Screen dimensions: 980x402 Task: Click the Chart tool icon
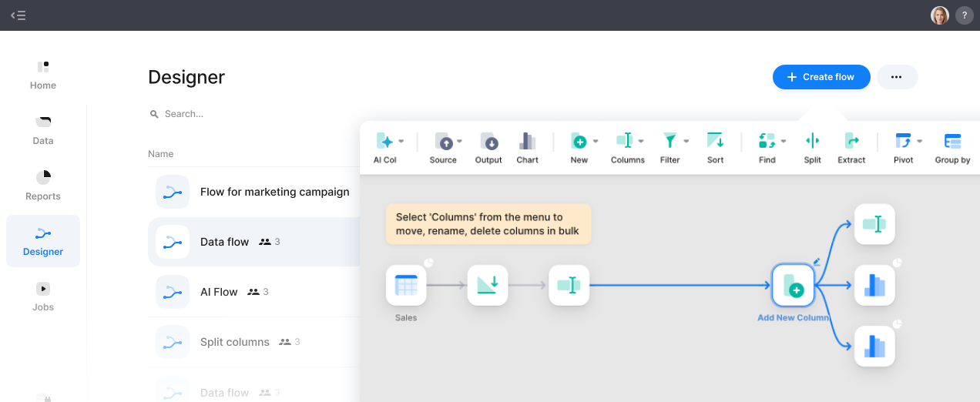pos(527,142)
